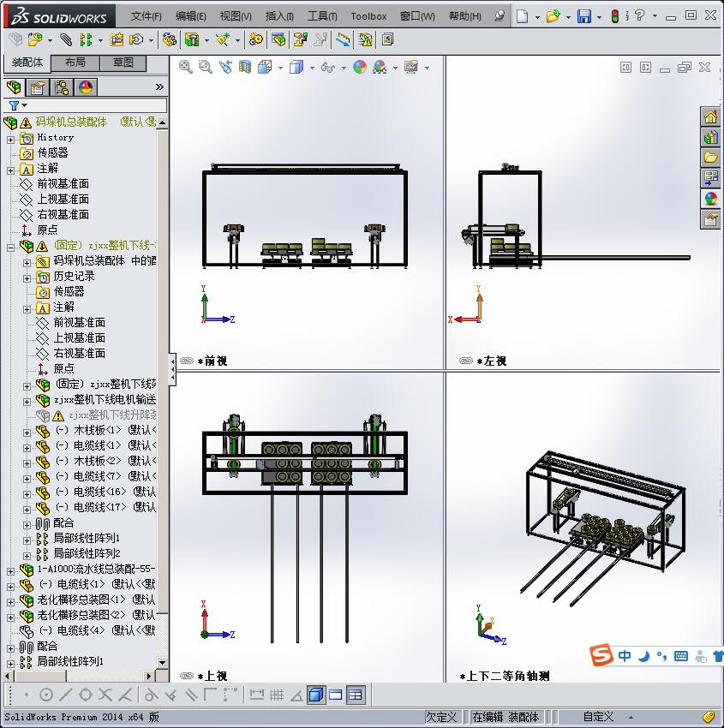
Task: Click the Interference Detection icon
Action: click(344, 40)
